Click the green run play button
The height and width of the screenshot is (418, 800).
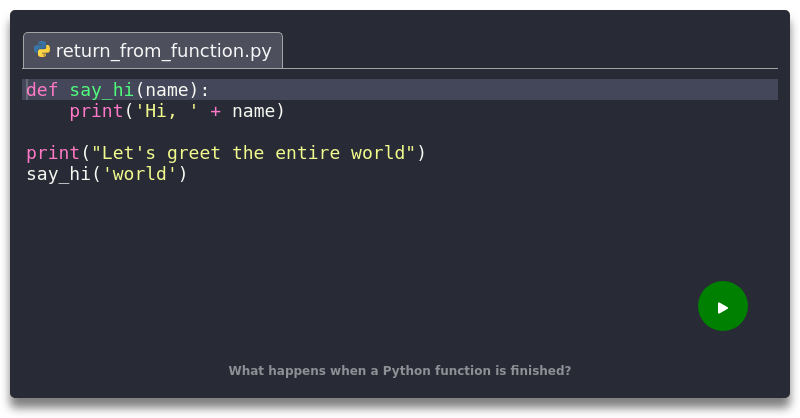[x=722, y=307]
